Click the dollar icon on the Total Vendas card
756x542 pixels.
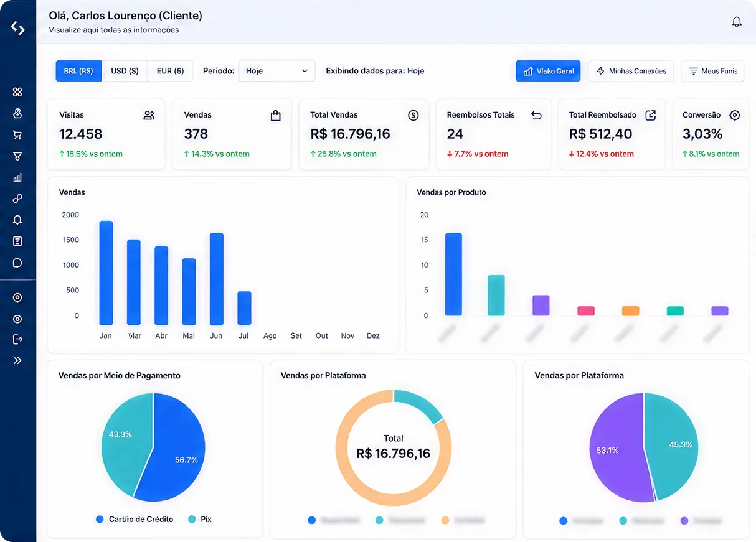click(x=413, y=115)
